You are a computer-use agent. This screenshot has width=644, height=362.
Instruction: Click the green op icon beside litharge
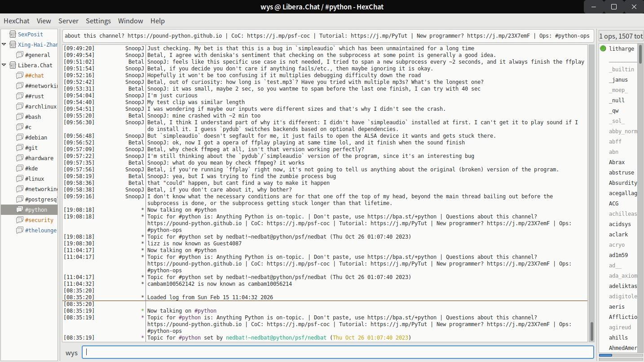coord(603,49)
